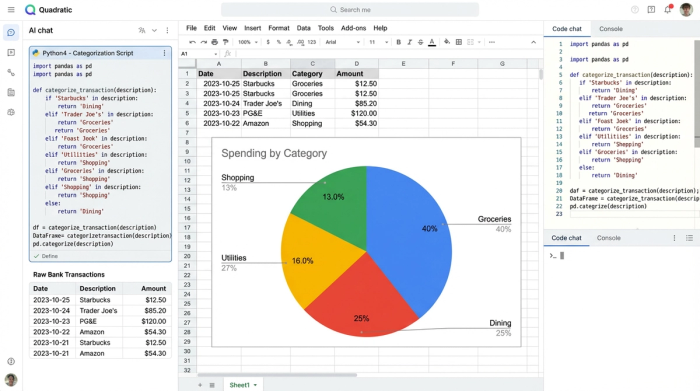The image size is (700, 391).
Task: Open the text color picker
Action: [432, 42]
